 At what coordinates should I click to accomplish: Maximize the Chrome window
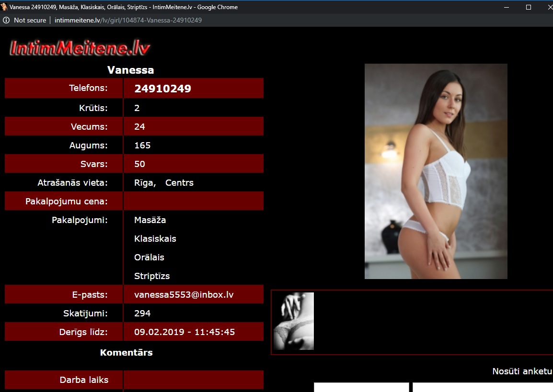[529, 7]
